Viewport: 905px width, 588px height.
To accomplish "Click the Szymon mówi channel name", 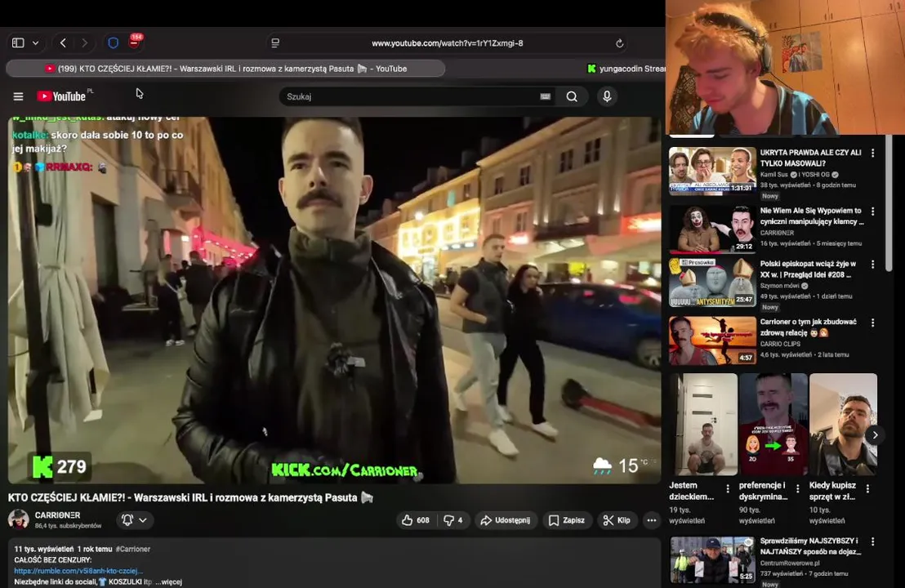I will (780, 286).
